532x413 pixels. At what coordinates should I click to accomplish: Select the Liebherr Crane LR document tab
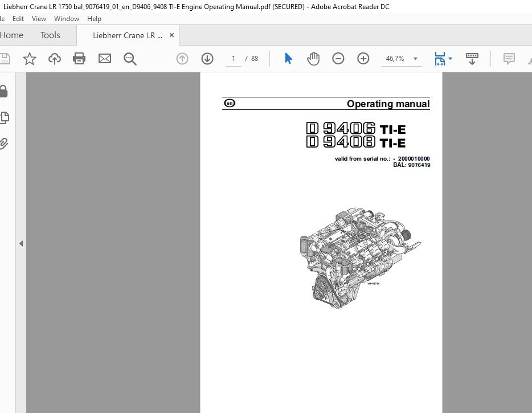point(127,35)
